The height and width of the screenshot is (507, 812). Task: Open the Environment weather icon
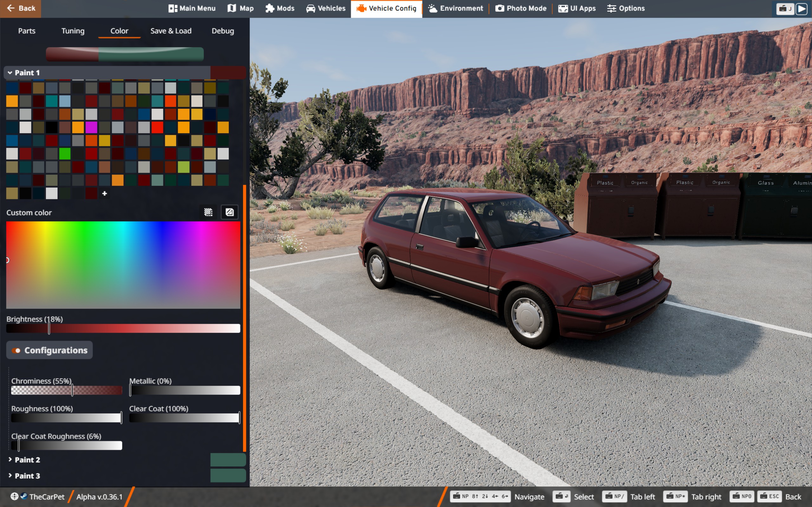[433, 8]
